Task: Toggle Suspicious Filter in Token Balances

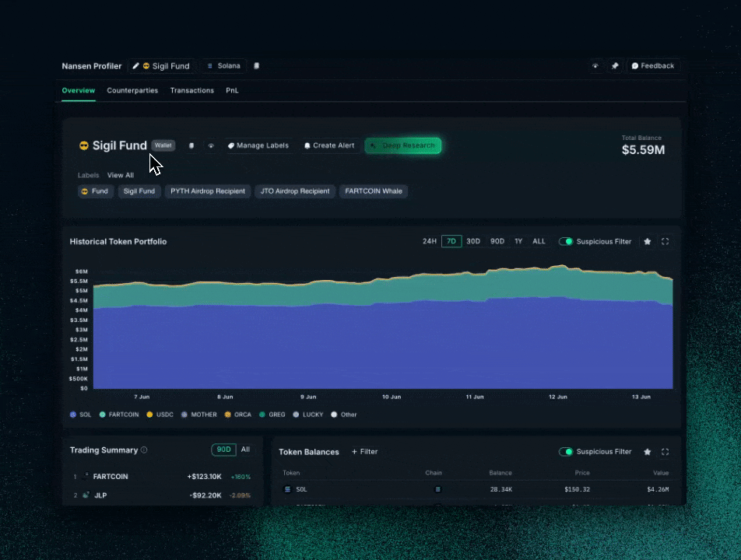Action: click(x=566, y=452)
